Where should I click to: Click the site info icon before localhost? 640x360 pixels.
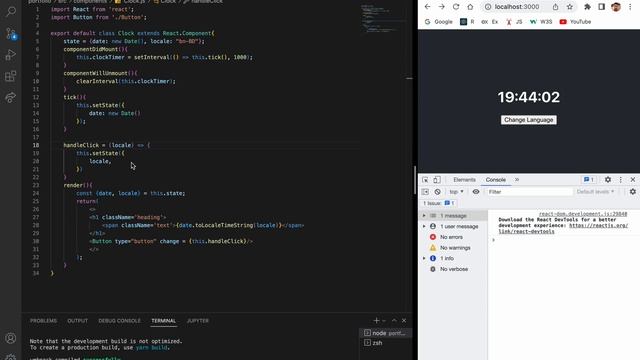488,7
